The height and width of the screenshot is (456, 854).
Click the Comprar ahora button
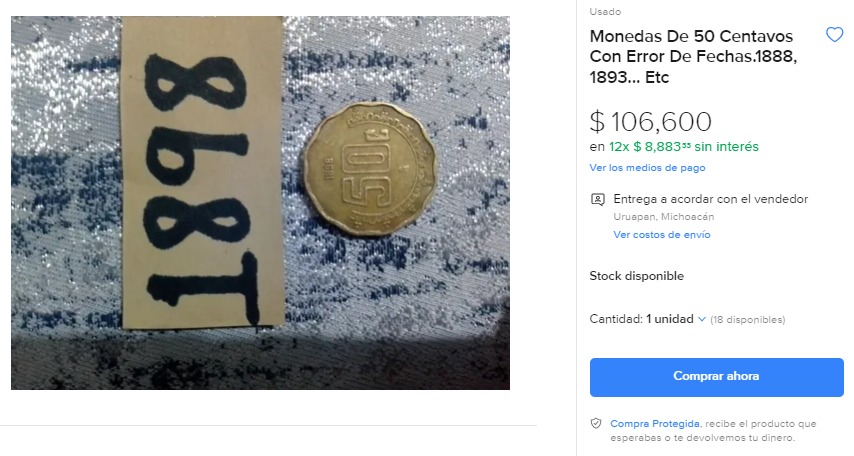(716, 377)
